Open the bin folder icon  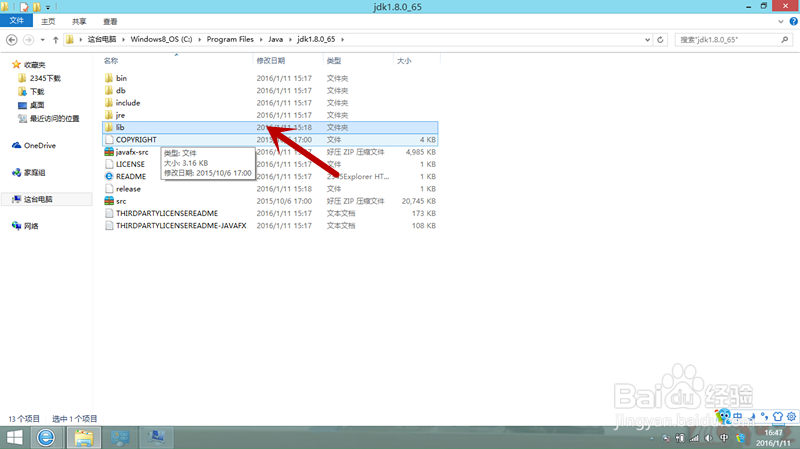tap(109, 78)
